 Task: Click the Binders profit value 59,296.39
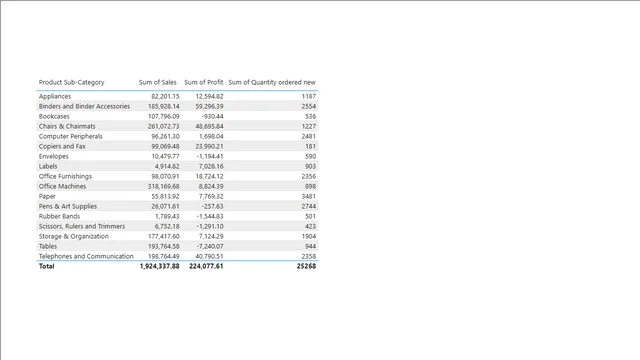[x=209, y=106]
